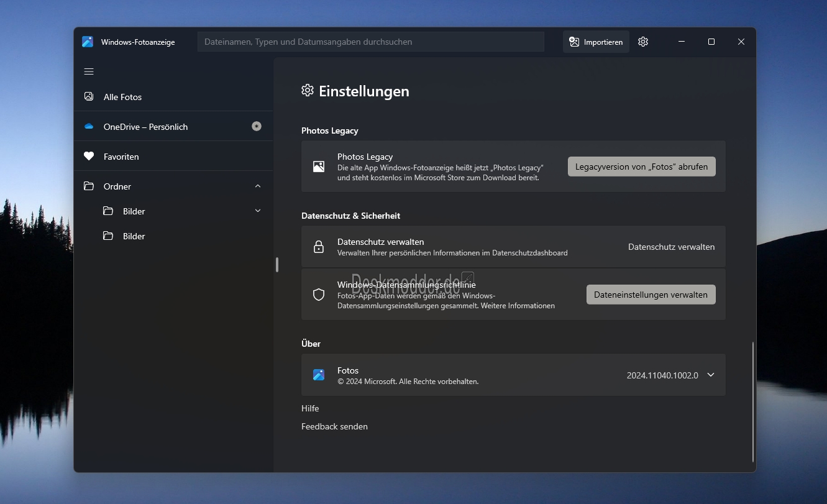This screenshot has height=504, width=827.
Task: Expand the Fotos version details
Action: tap(711, 375)
